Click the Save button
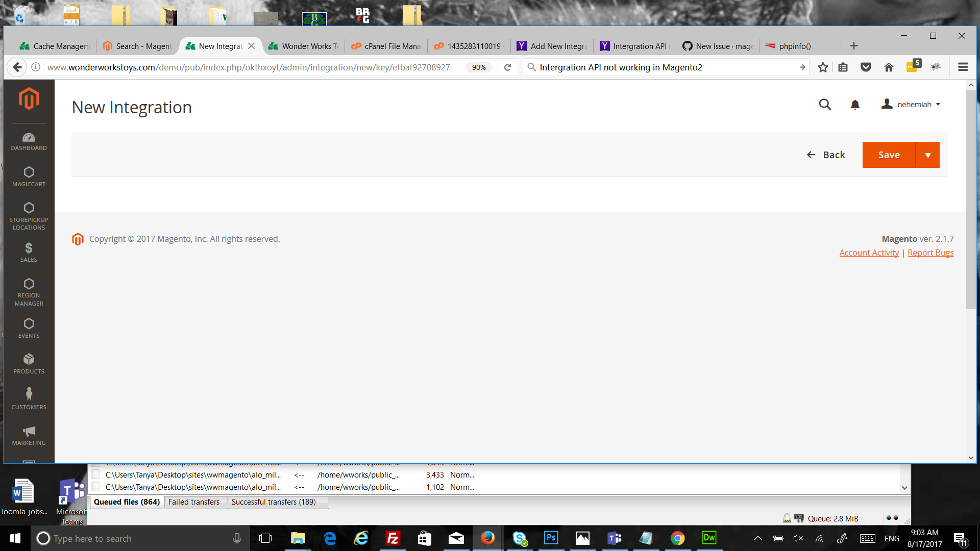980x551 pixels. tap(889, 155)
